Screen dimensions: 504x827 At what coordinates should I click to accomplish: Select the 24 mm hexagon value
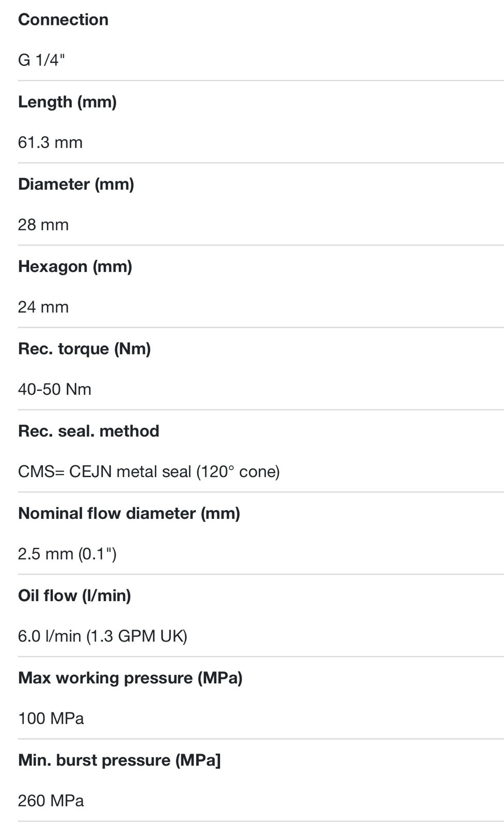(x=43, y=307)
